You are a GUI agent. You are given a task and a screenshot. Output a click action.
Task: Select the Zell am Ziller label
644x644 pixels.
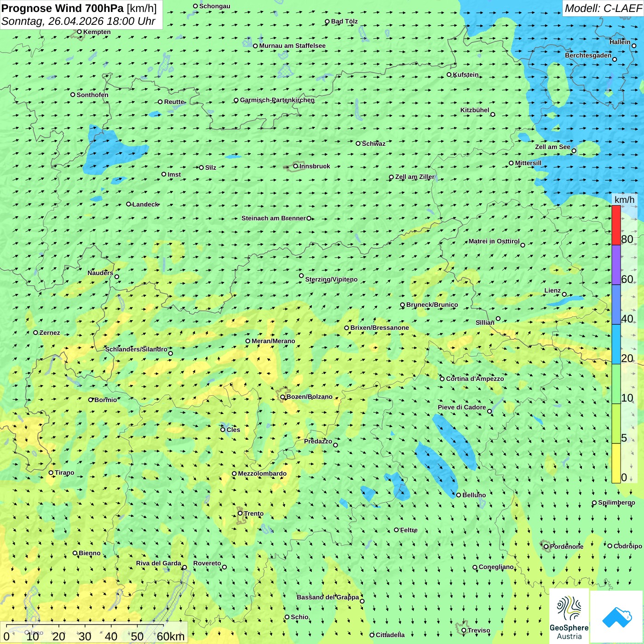click(414, 177)
